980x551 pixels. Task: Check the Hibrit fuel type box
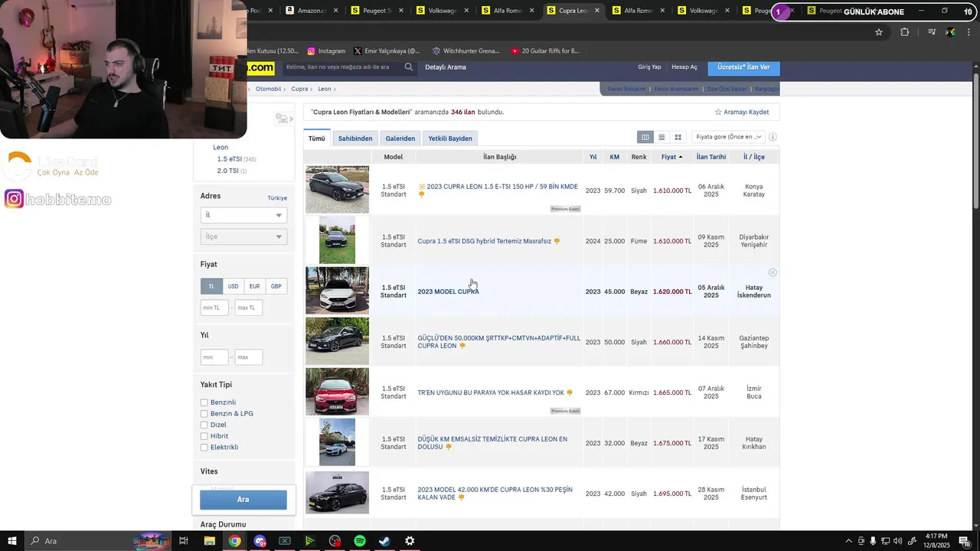pos(204,436)
